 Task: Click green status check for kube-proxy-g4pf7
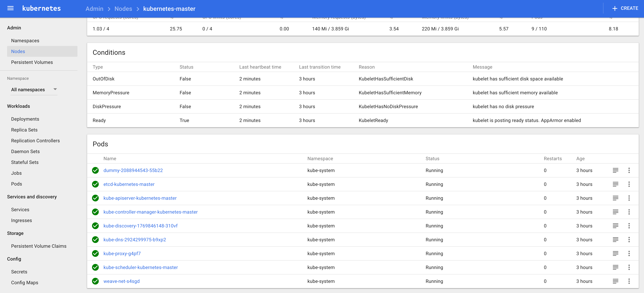[x=95, y=253]
